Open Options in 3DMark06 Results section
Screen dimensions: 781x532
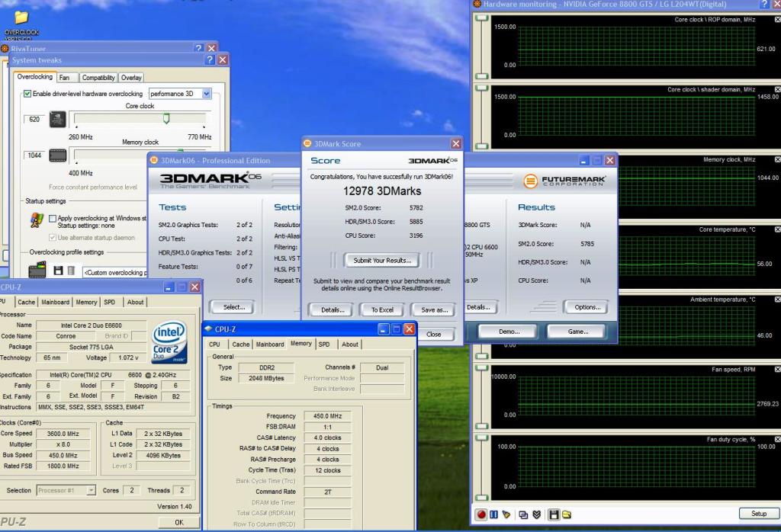pos(587,307)
